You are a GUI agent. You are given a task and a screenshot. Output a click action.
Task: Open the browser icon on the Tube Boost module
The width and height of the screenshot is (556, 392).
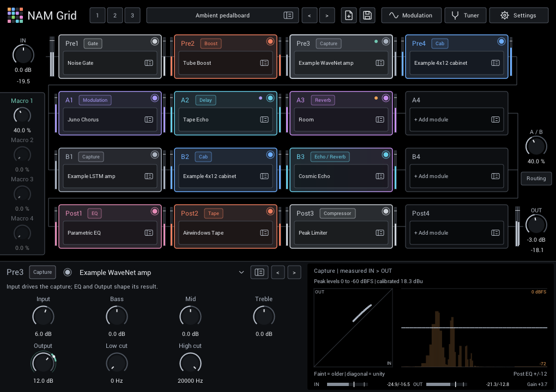264,63
